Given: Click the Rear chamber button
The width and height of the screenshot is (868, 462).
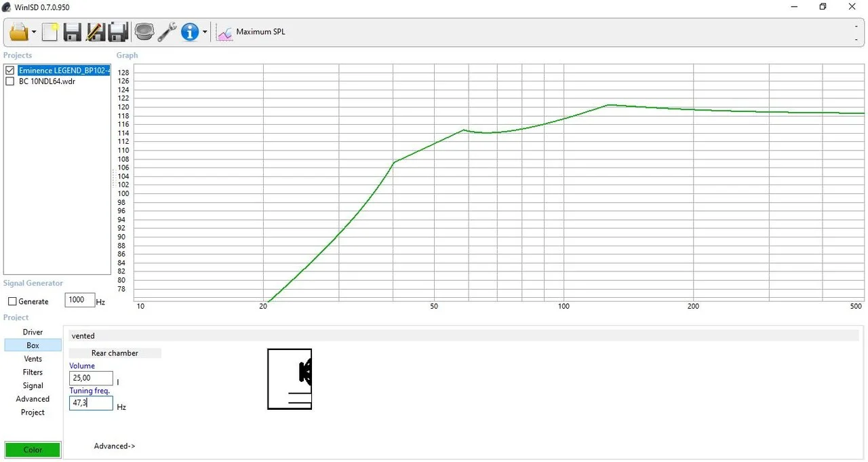Looking at the screenshot, I should (115, 353).
